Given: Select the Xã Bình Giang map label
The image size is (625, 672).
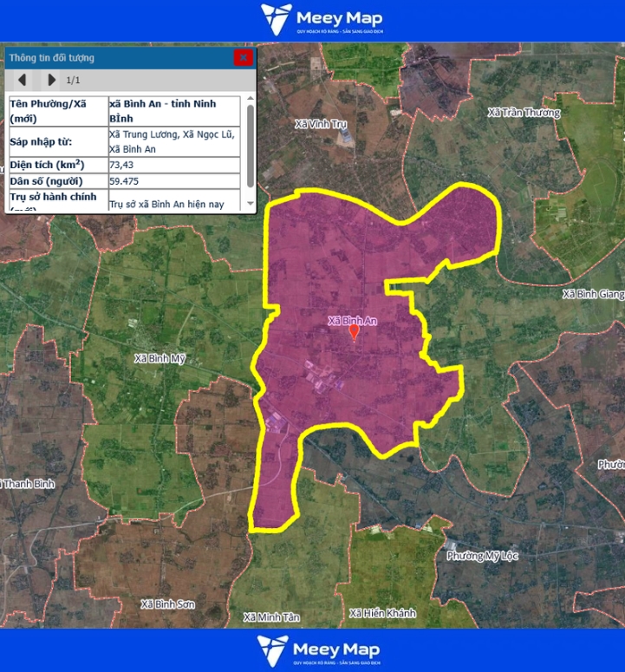Looking at the screenshot, I should [x=593, y=294].
